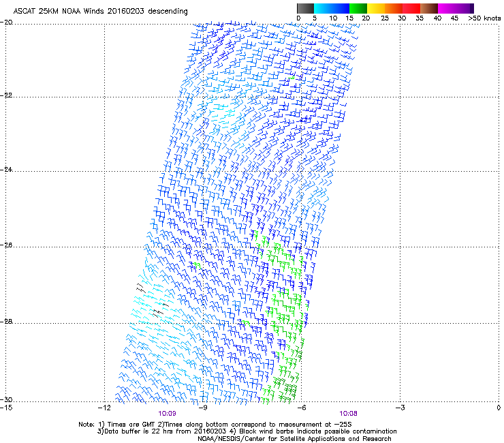Click the gray 0-5 knots color swatch
This screenshot has width=504, height=443.
pos(305,8)
